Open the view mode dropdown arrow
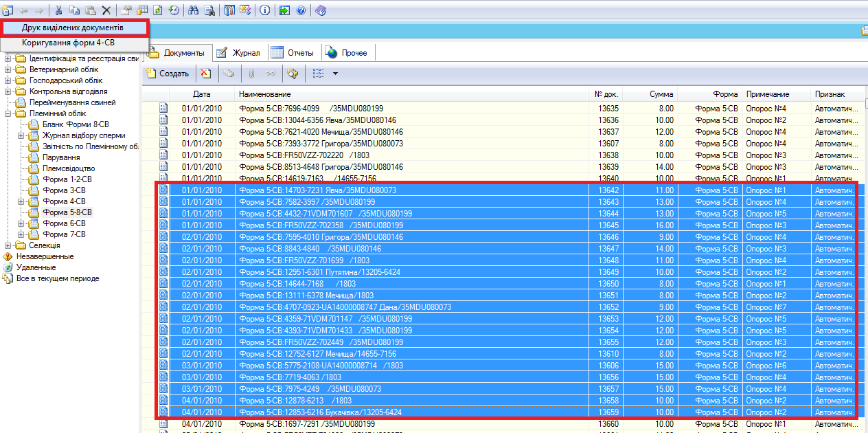Image resolution: width=868 pixels, height=433 pixels. tap(335, 74)
